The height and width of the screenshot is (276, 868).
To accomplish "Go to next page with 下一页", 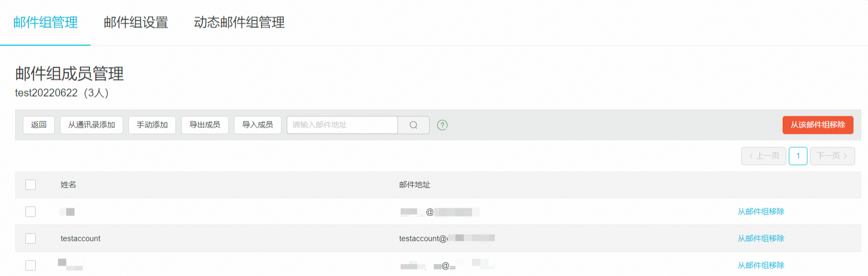I will point(832,156).
